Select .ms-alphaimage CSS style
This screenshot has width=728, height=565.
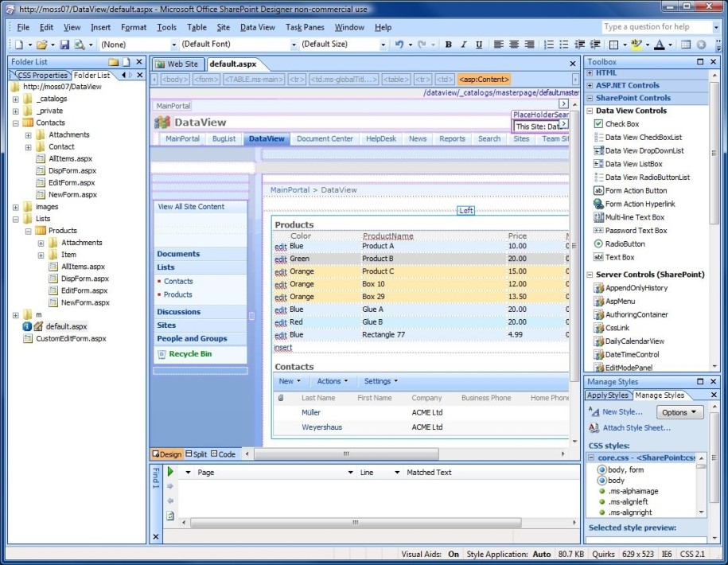point(633,491)
